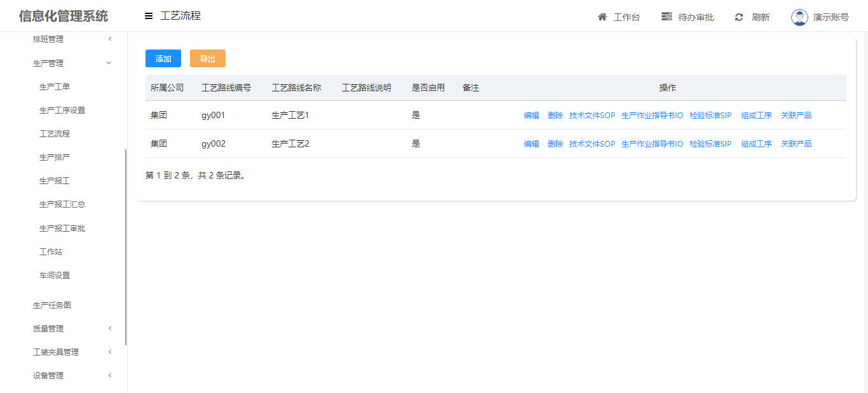Expand the 质量管理 sidebar menu
This screenshot has width=868, height=393.
(x=109, y=329)
